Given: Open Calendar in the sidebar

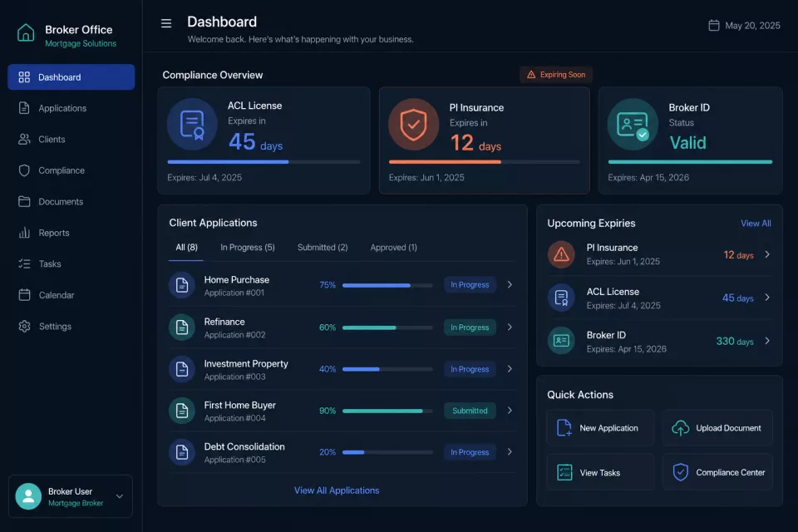Looking at the screenshot, I should click(71, 295).
